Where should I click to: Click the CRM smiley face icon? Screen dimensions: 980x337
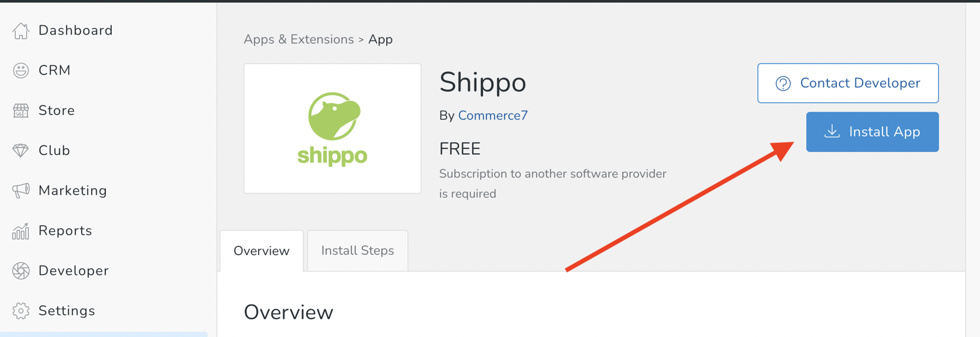pyautogui.click(x=21, y=70)
